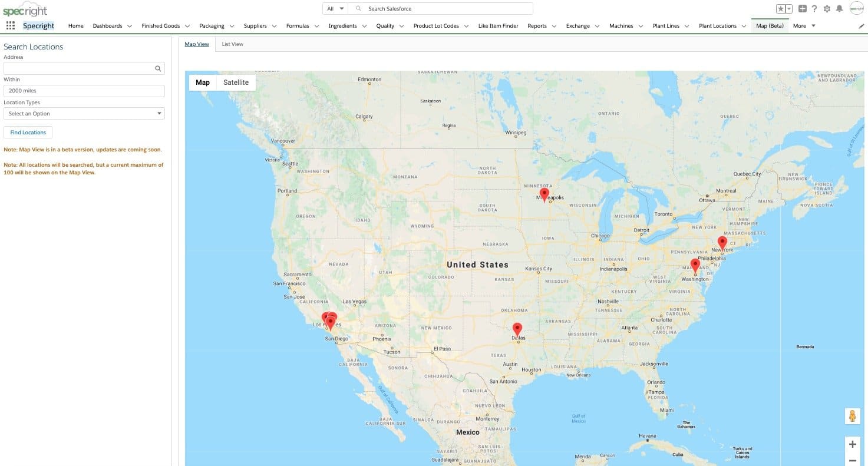Click the Washington map pin
Screen dimensions: 868x466
[x=695, y=266]
